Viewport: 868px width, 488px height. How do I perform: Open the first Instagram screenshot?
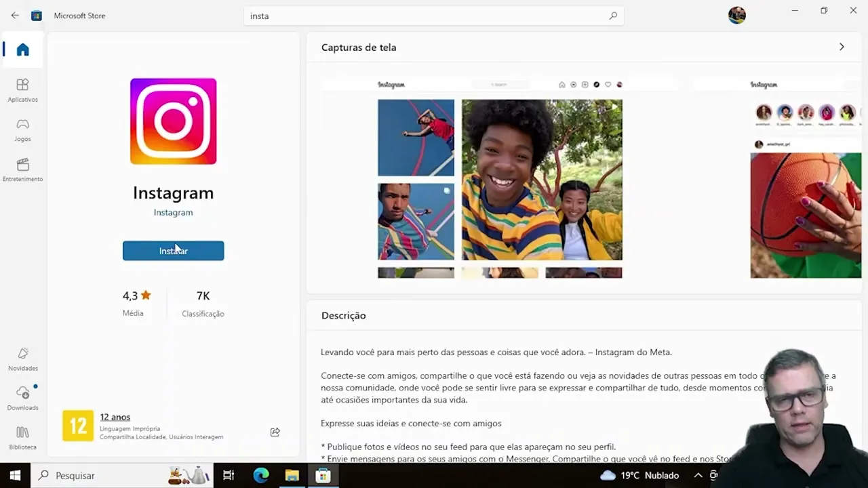(x=500, y=178)
